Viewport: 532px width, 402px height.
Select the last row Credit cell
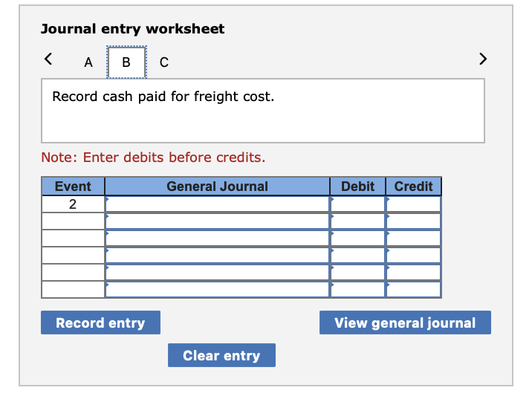414,289
